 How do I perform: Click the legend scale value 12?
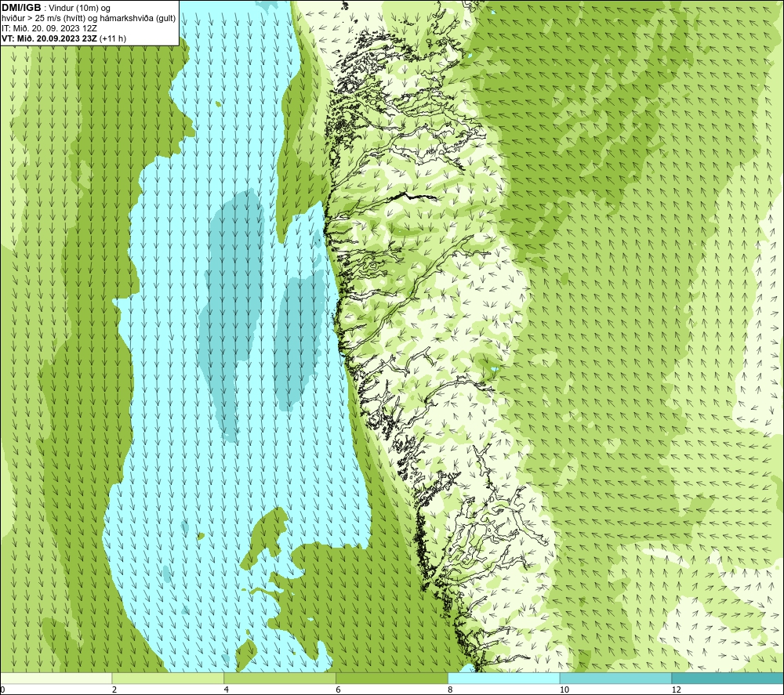tap(677, 690)
